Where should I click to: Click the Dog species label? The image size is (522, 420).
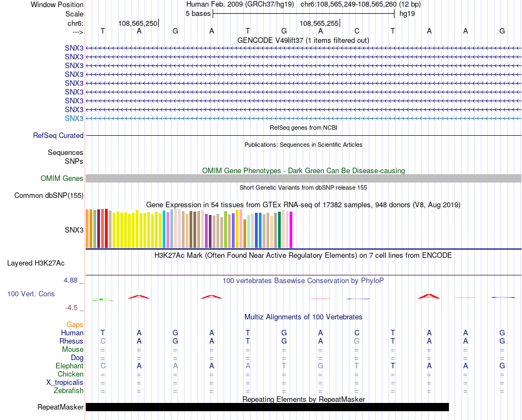[77, 358]
